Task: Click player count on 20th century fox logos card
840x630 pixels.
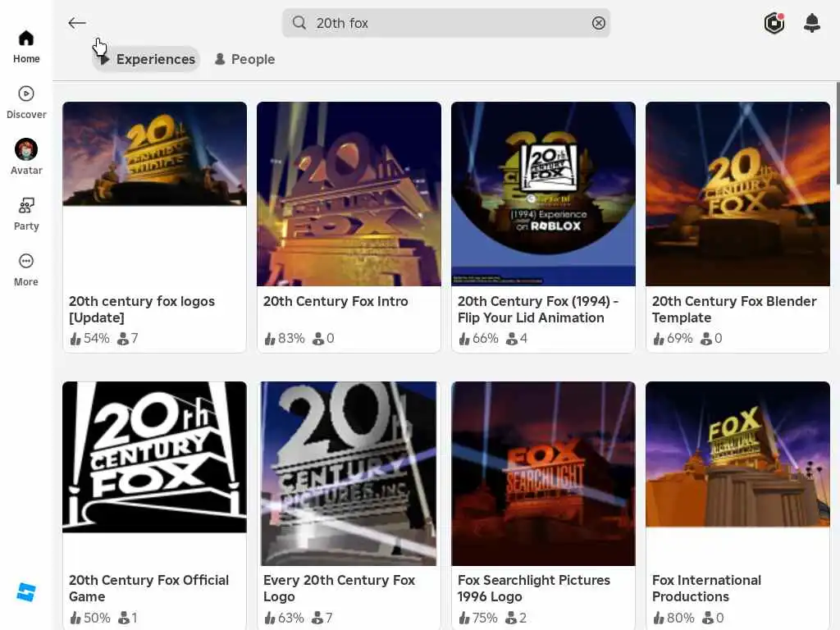Action: [x=127, y=339]
